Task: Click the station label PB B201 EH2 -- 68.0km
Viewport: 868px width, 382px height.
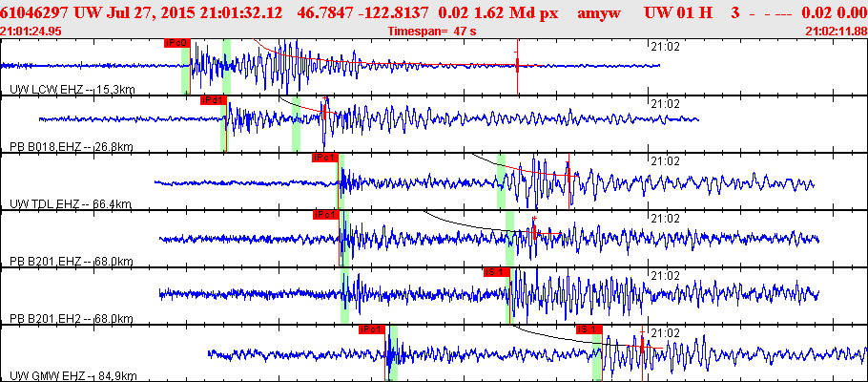Action: (x=72, y=319)
